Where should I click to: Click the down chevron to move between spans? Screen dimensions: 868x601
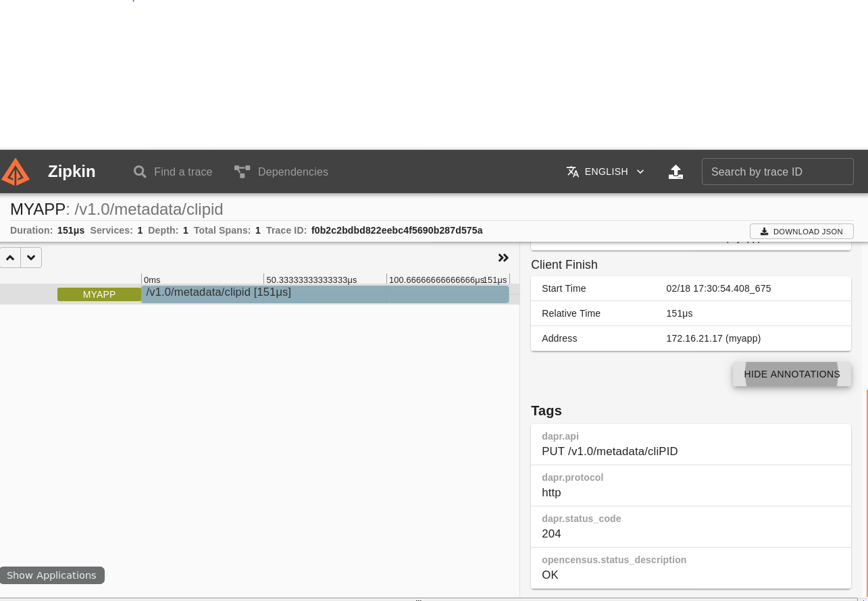31,257
